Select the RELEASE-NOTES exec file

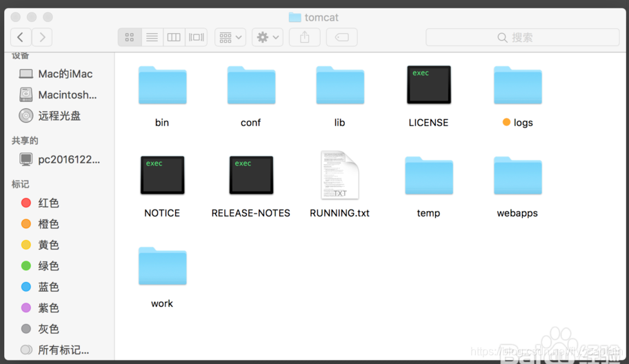251,175
